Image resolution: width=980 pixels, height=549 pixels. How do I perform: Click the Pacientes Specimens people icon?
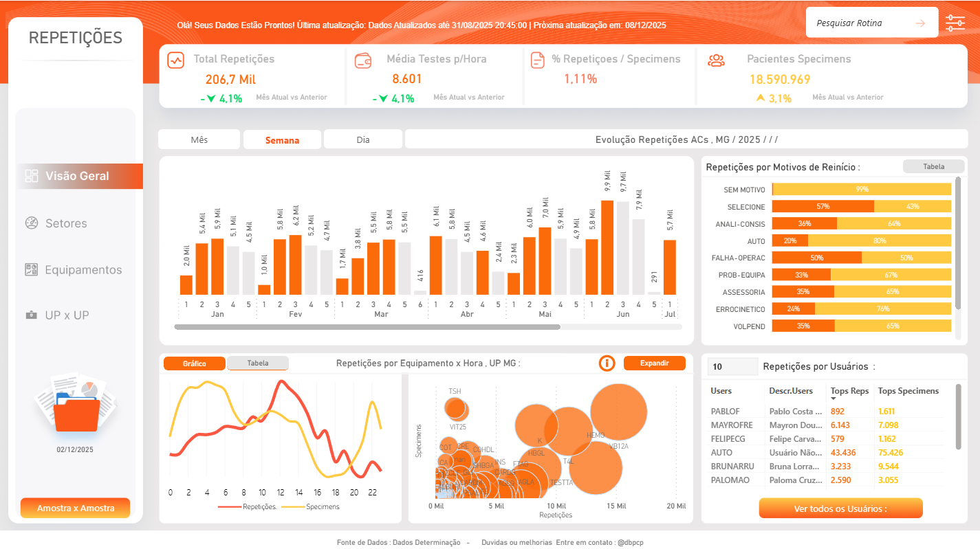[x=717, y=60]
